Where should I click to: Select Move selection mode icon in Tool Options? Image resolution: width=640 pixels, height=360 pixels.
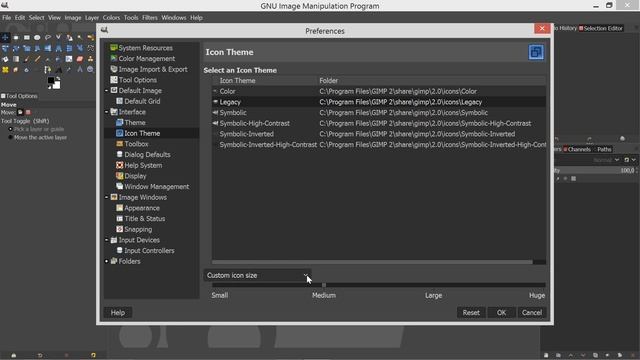click(28, 112)
